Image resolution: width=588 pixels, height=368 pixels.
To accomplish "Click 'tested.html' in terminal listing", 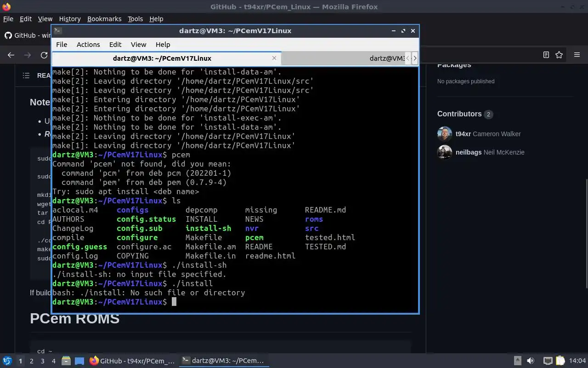I will (x=330, y=237).
